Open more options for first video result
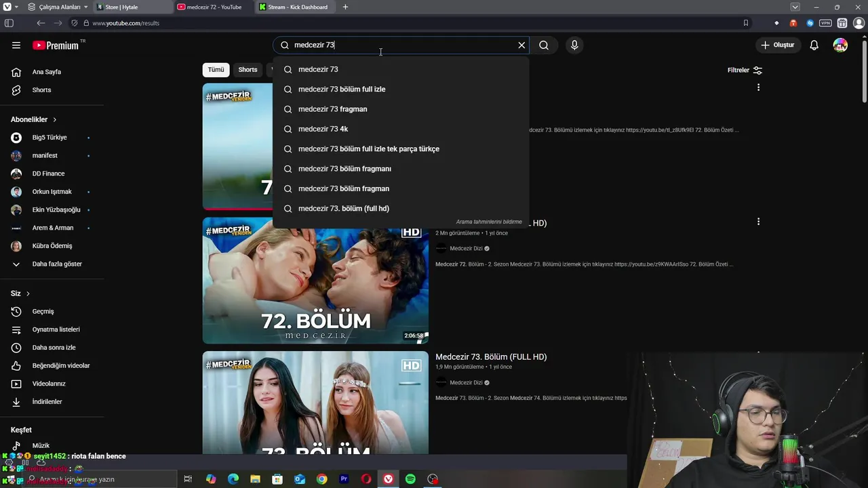Image resolution: width=868 pixels, height=488 pixels. pyautogui.click(x=758, y=87)
